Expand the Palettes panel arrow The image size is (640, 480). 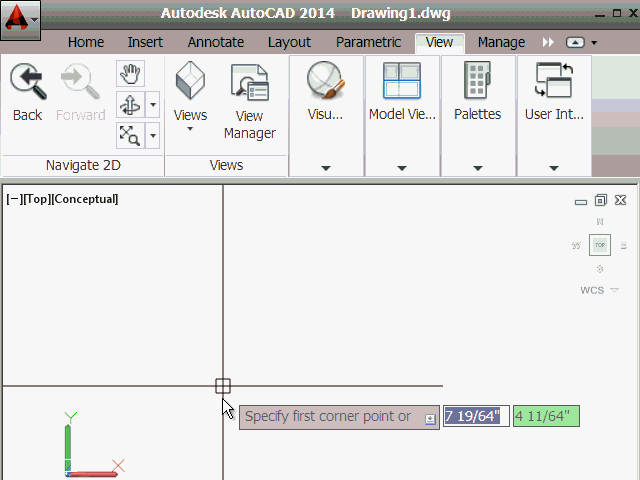coord(478,168)
